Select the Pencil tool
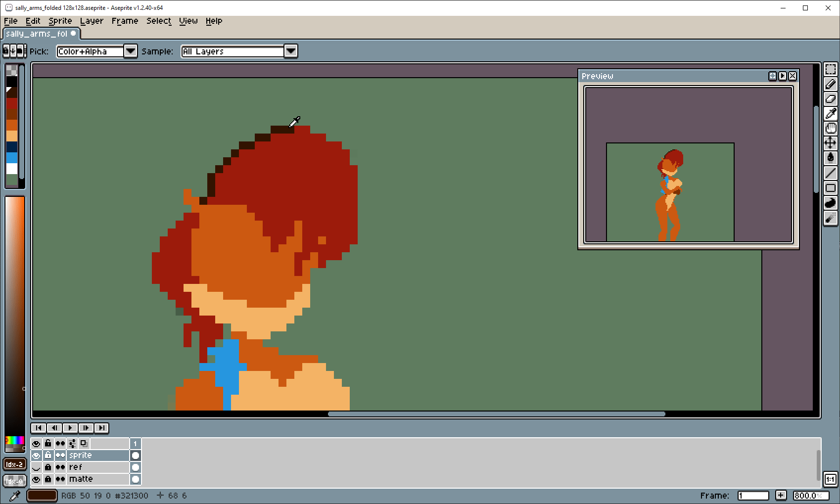 pos(831,84)
